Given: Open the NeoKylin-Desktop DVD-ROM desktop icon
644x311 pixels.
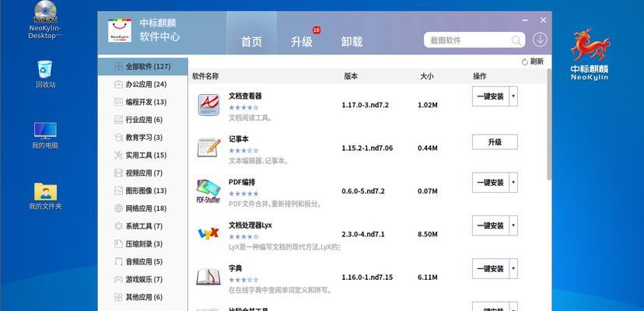Looking at the screenshot, I should pos(45,19).
